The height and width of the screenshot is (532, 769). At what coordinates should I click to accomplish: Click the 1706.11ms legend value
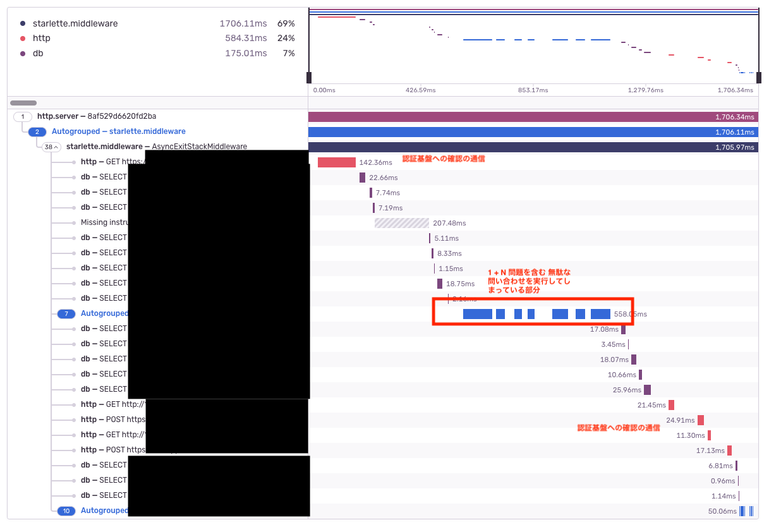[243, 23]
